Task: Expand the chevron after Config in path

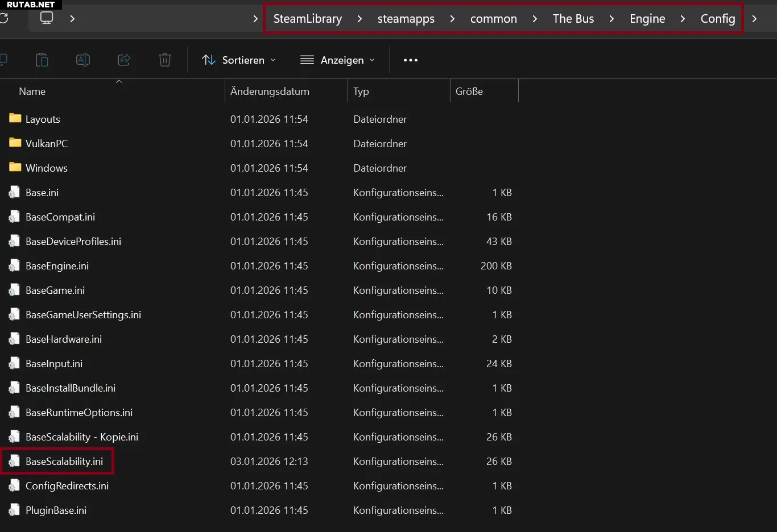Action: click(x=754, y=19)
